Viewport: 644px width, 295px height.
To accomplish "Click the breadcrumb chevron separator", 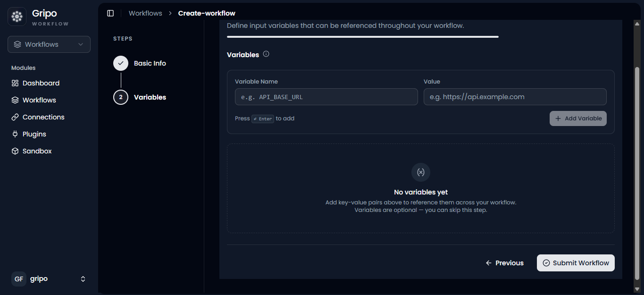I will pyautogui.click(x=170, y=13).
